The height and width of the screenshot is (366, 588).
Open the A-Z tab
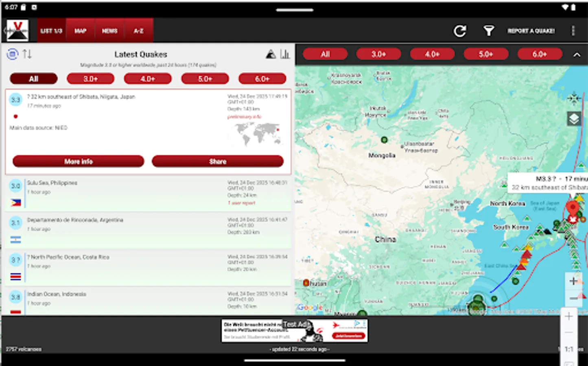(138, 30)
